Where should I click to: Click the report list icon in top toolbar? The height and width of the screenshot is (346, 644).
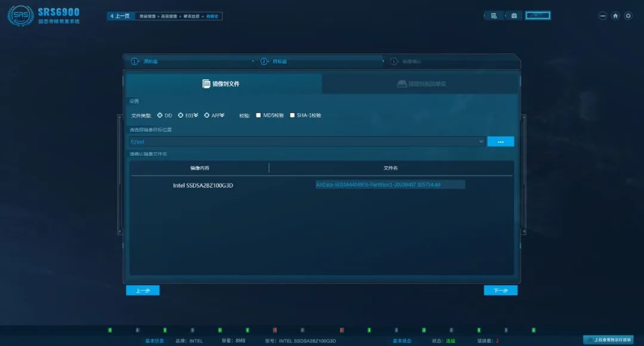[x=494, y=15]
